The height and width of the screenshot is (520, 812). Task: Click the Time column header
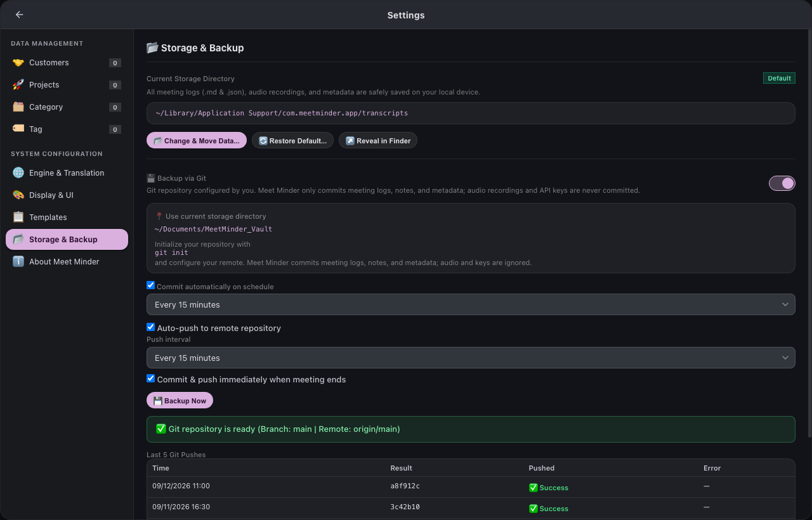pyautogui.click(x=160, y=468)
